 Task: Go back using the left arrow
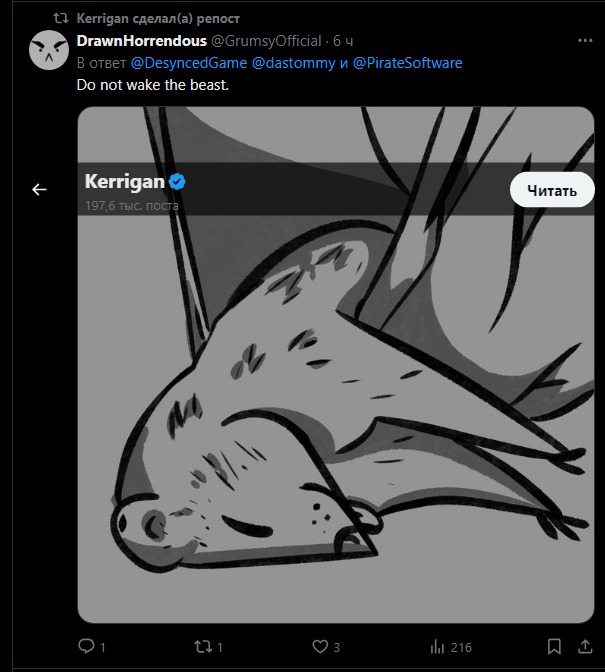40,189
